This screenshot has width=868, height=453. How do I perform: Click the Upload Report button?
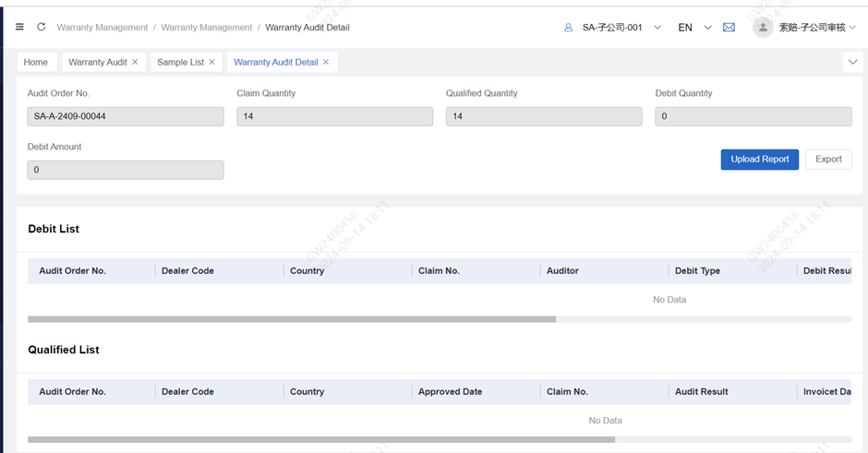759,160
